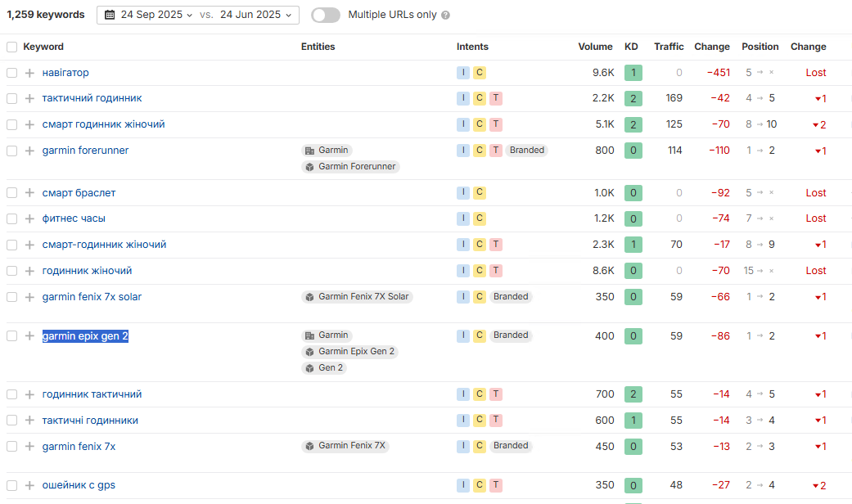Click plus icon beside garmin fenix 7x keyword
The height and width of the screenshot is (504, 852).
(30, 447)
